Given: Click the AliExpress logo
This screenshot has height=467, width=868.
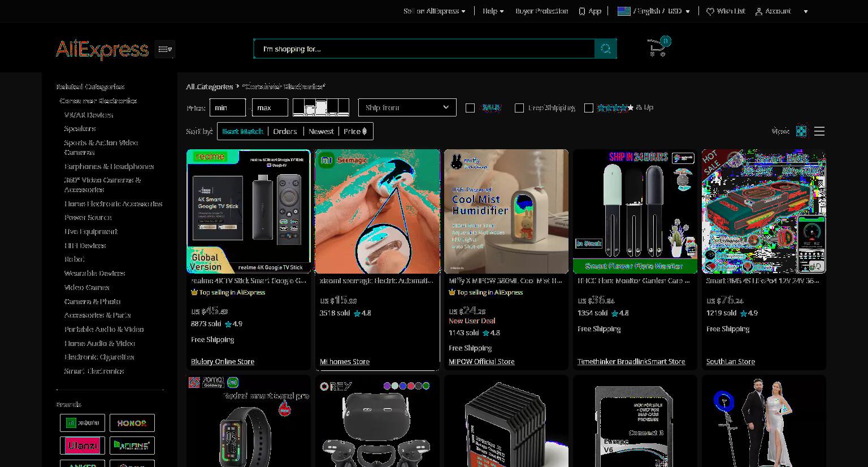Looking at the screenshot, I should tap(102, 50).
